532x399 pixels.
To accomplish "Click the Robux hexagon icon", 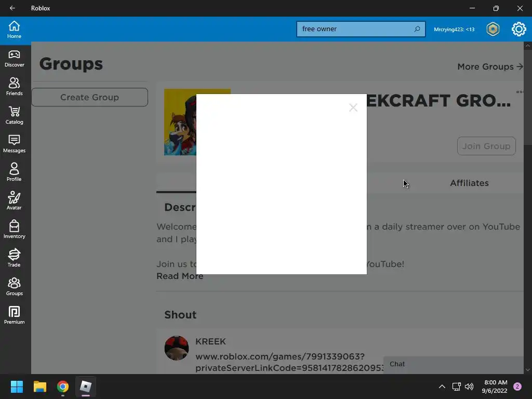I will tap(493, 29).
